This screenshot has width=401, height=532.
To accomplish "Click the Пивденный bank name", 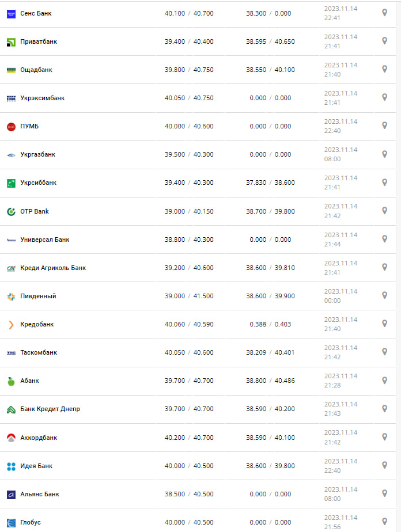I will coord(38,296).
